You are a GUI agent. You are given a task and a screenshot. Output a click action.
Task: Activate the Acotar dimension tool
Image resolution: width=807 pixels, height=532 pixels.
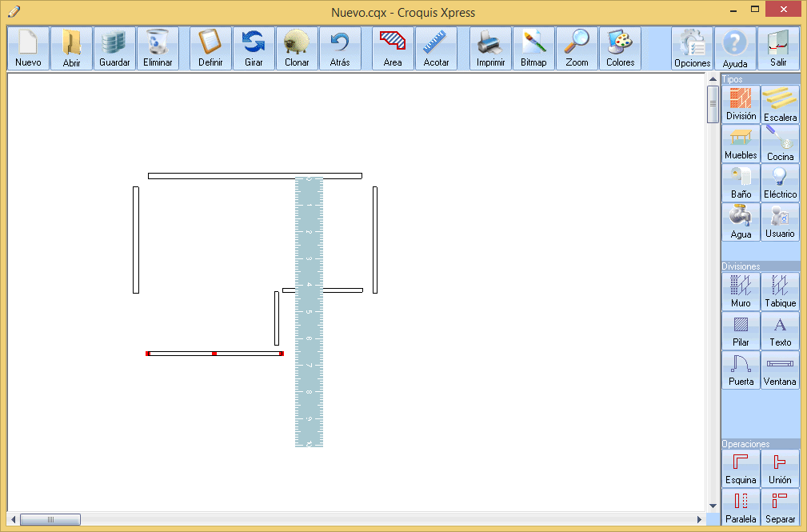pyautogui.click(x=436, y=49)
